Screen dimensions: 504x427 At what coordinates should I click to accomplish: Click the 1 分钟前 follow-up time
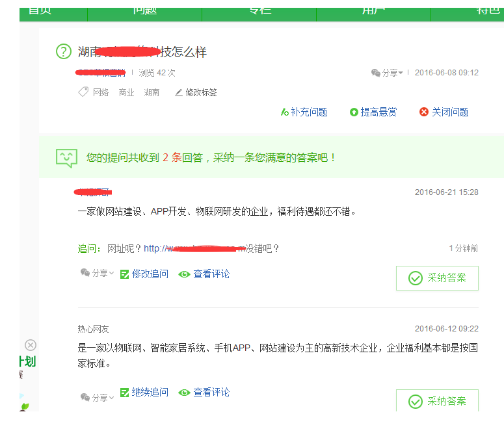point(464,248)
